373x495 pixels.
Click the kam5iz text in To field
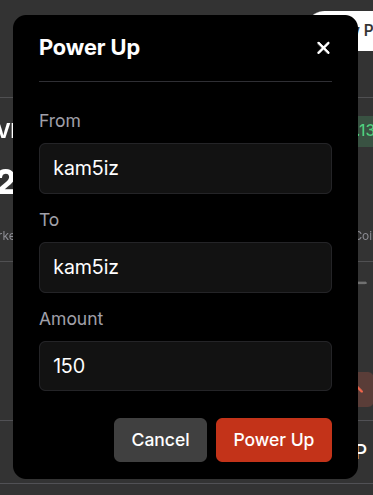86,267
